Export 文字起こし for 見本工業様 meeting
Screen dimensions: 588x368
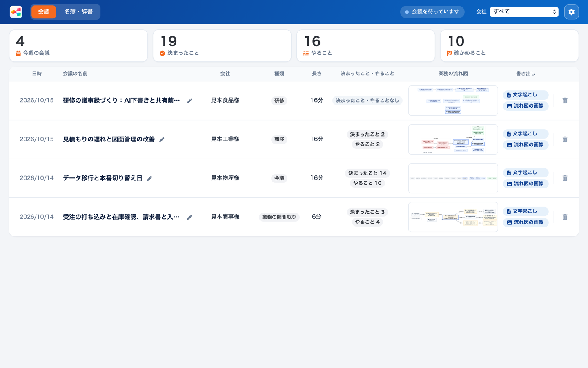[526, 134]
